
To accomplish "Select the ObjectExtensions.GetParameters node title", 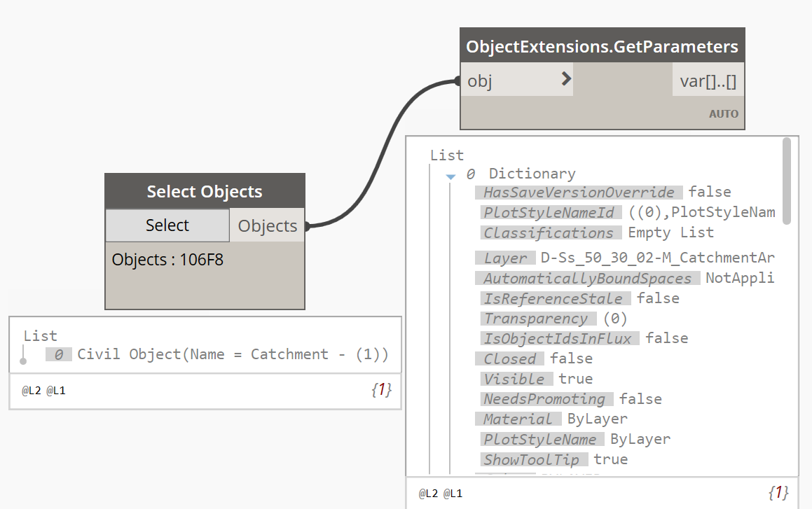I will [603, 46].
